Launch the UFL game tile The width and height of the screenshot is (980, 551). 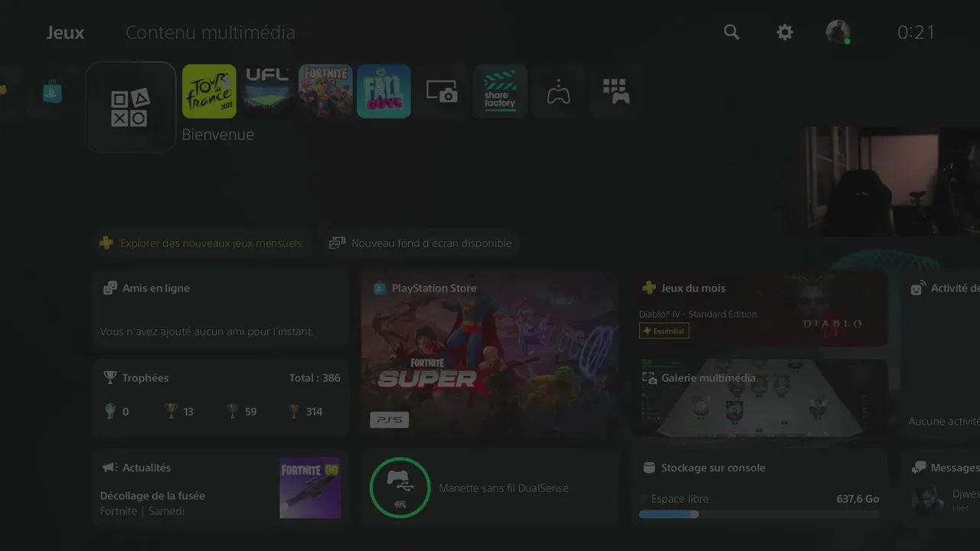point(267,91)
